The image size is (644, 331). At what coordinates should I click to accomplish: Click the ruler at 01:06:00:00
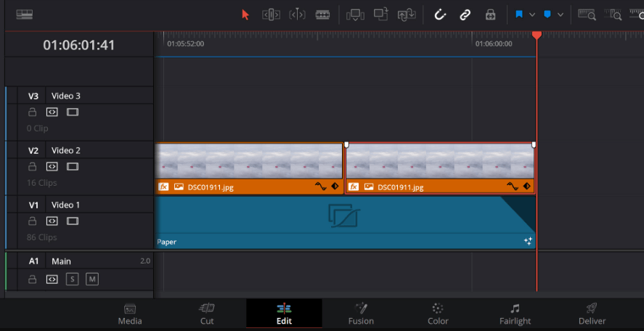[494, 44]
